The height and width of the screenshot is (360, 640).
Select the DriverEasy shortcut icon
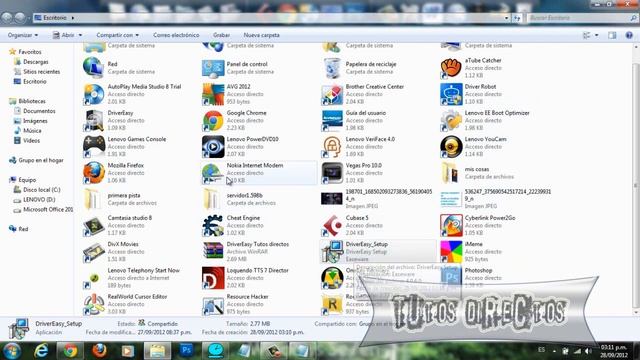(x=94, y=120)
